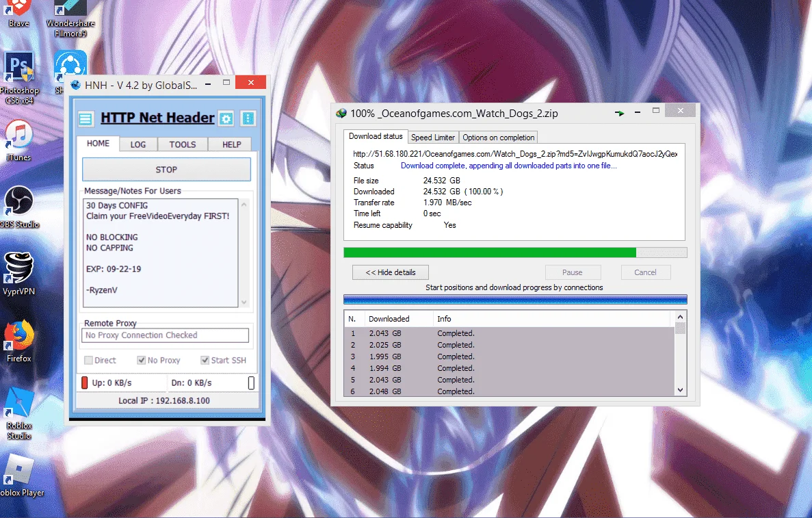
Task: Select connection row 3 with 1.995 GB
Action: [510, 357]
